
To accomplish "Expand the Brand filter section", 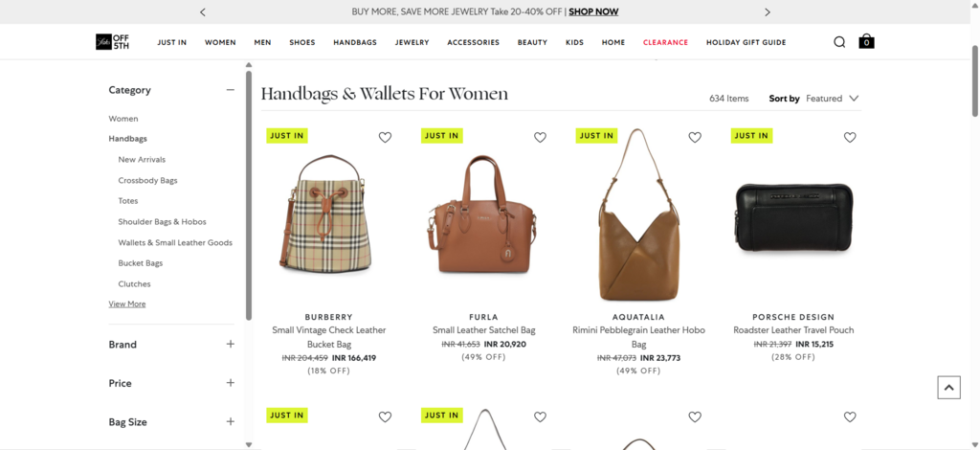I will click(x=171, y=345).
